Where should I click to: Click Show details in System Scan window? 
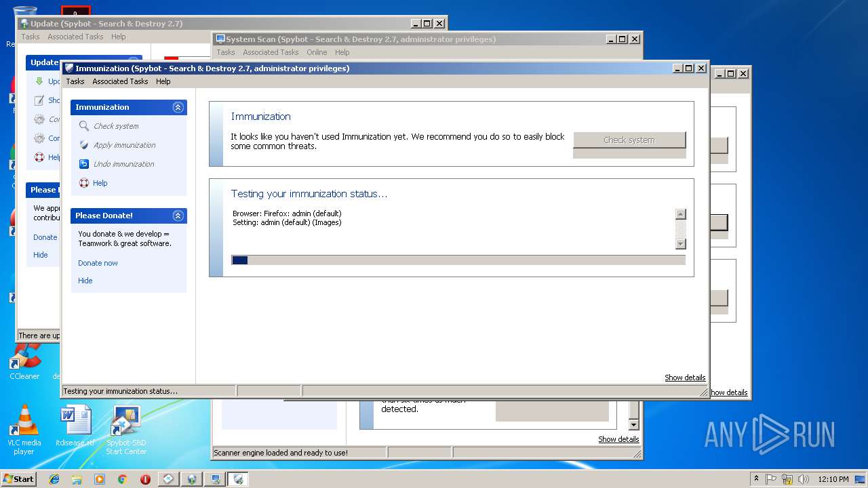[x=618, y=439]
